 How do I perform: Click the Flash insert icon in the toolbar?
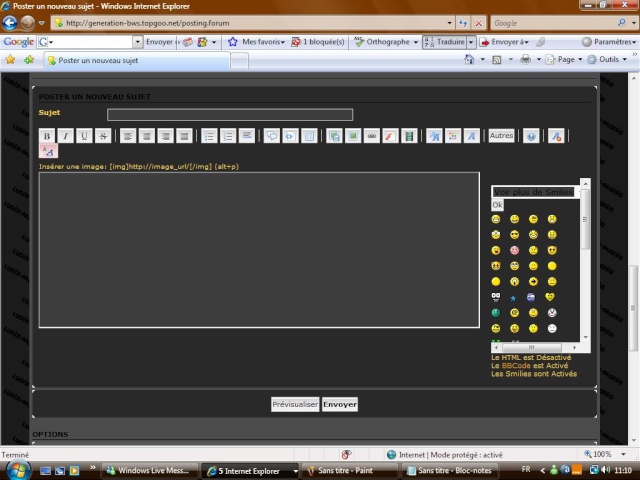tap(390, 135)
